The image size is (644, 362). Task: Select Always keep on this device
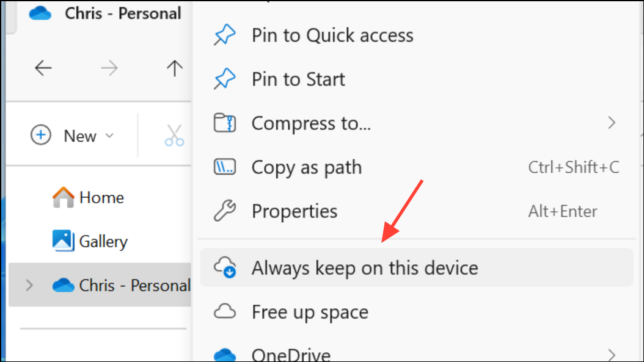tap(364, 267)
